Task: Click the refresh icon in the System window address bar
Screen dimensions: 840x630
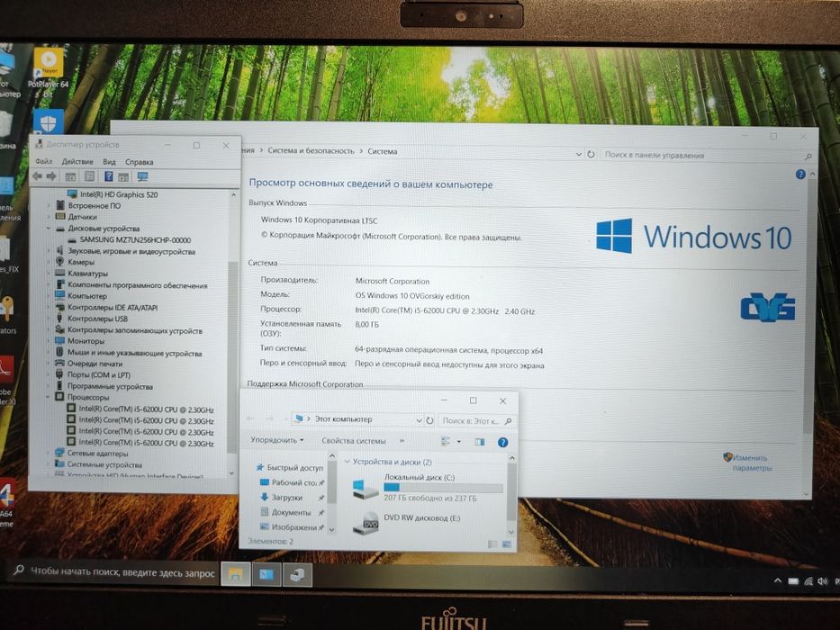Action: (591, 154)
